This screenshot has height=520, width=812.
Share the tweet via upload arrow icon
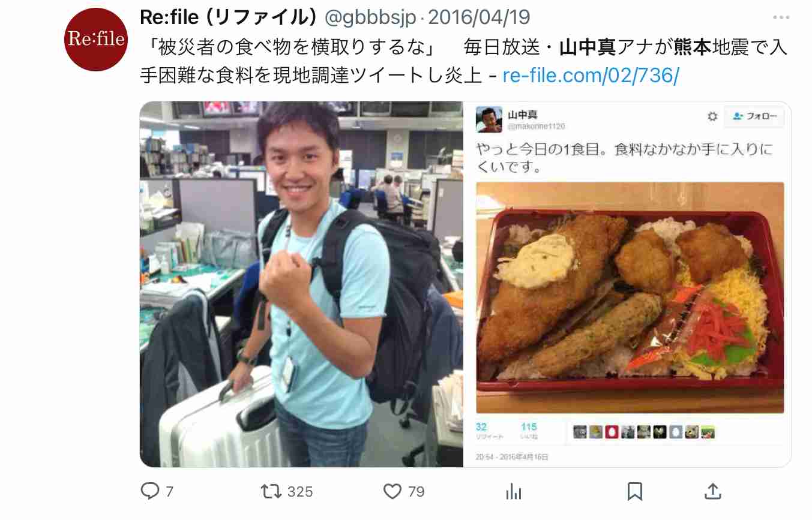point(713,491)
